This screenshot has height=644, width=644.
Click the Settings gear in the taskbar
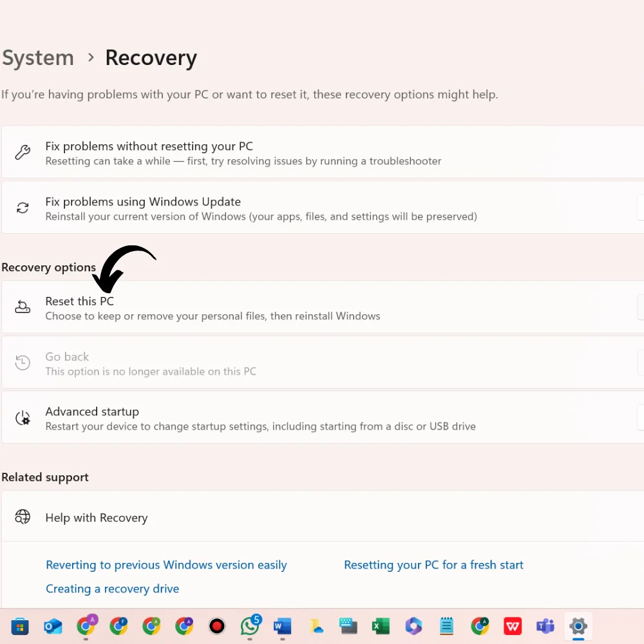578,627
